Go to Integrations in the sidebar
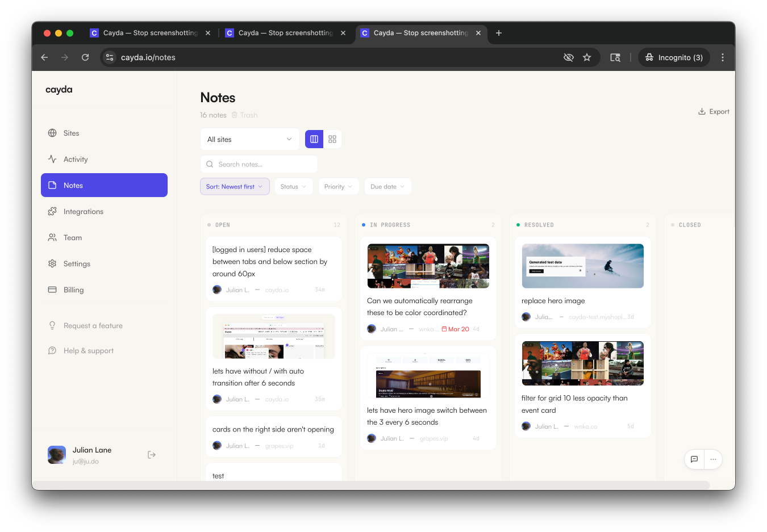Viewport: 767px width, 532px height. click(x=84, y=212)
